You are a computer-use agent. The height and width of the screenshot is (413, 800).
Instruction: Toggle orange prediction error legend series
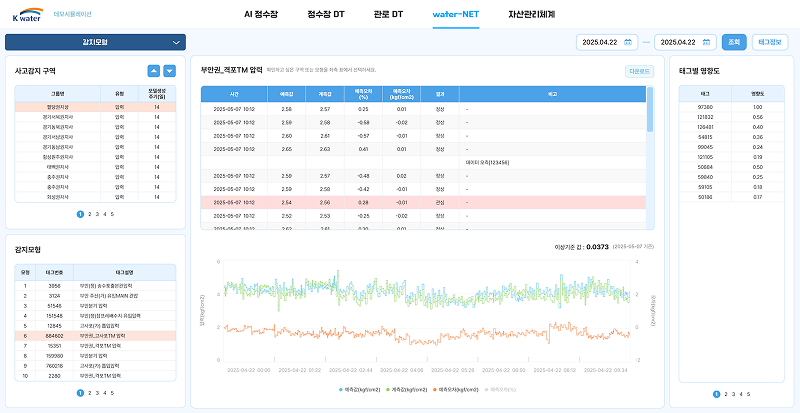[455, 390]
